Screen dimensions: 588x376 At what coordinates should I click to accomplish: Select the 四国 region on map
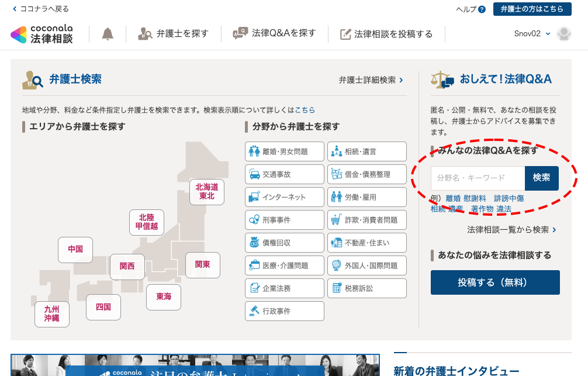click(103, 307)
